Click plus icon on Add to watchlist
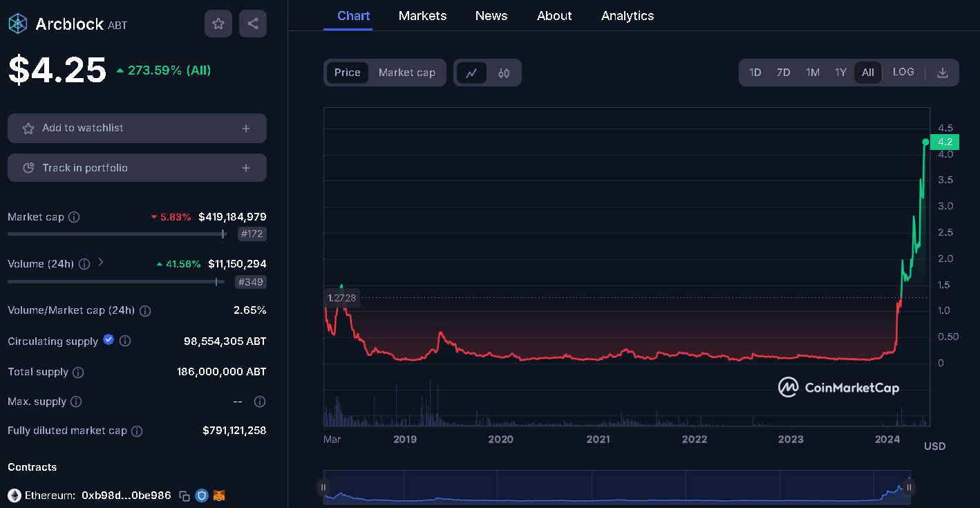This screenshot has width=980, height=508. pos(246,129)
